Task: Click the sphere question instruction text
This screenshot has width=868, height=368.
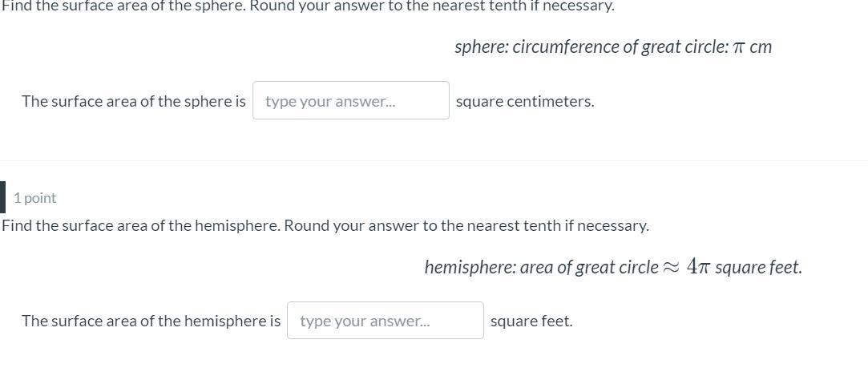Action: point(308,6)
